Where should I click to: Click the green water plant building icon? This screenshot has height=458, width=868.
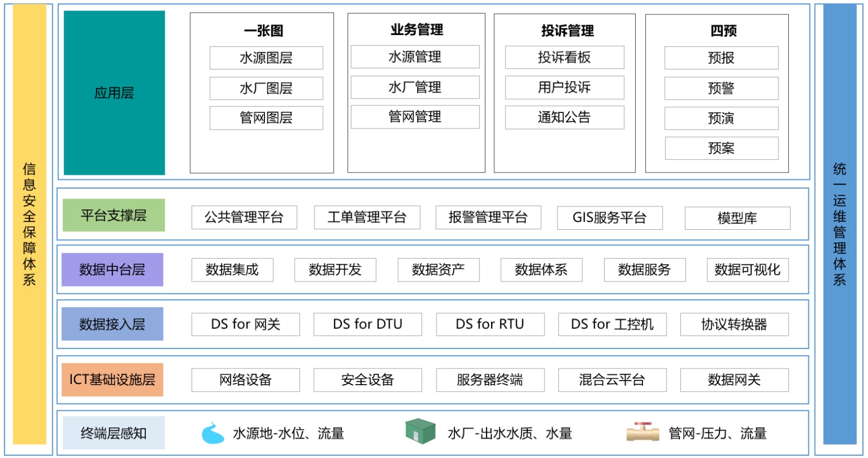[420, 431]
